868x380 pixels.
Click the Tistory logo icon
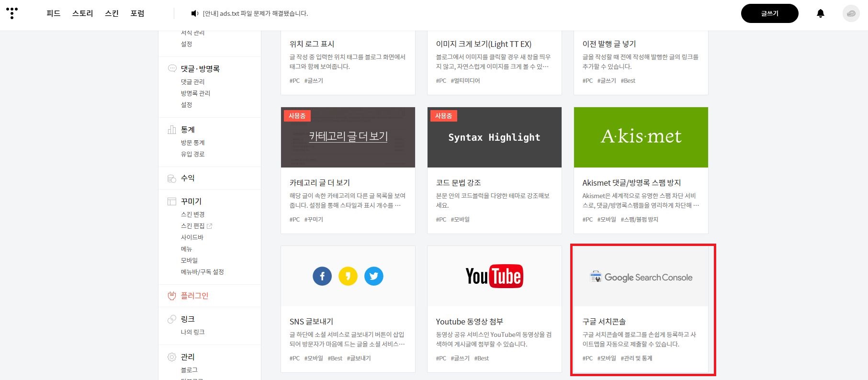tap(12, 13)
